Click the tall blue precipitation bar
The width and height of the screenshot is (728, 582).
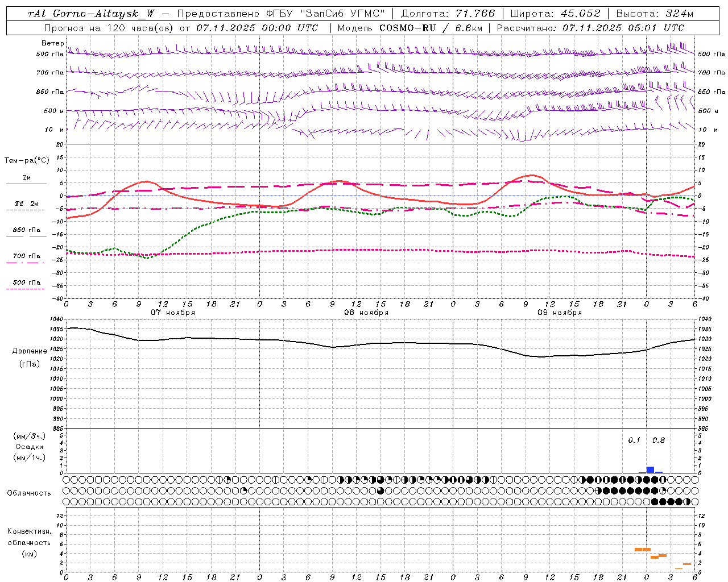click(650, 469)
